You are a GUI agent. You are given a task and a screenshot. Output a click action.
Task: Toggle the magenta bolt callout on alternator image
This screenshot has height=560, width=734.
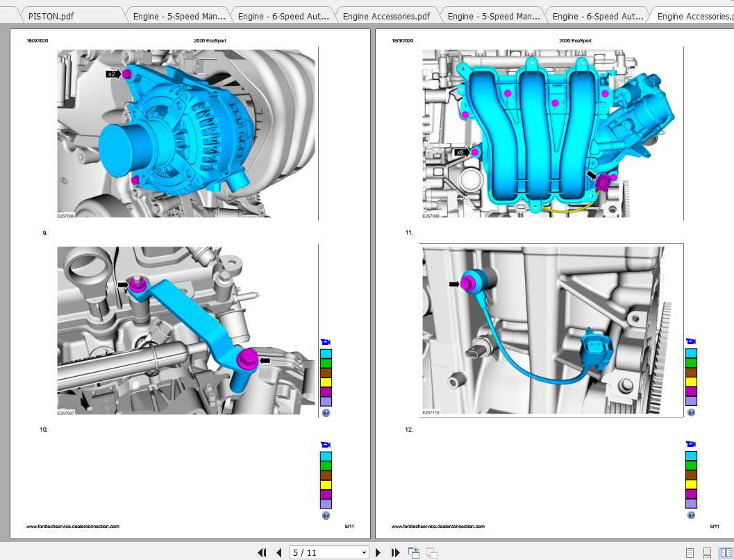tap(127, 73)
